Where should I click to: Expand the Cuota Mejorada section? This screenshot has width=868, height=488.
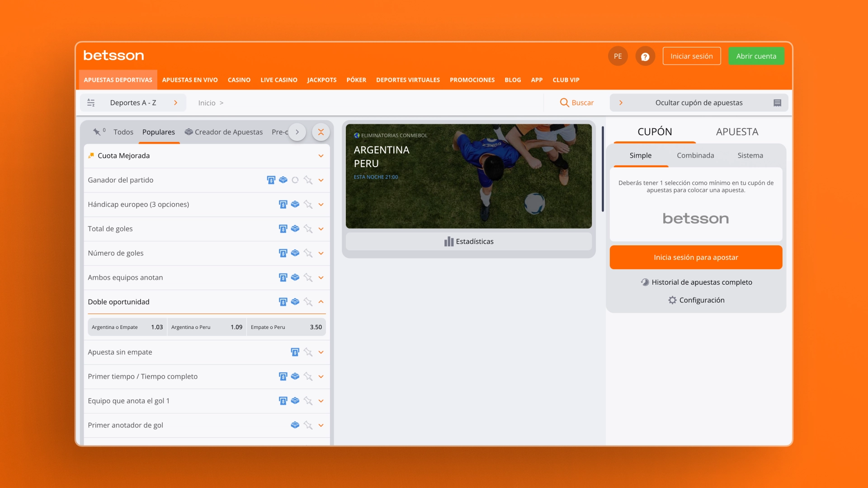[321, 156]
